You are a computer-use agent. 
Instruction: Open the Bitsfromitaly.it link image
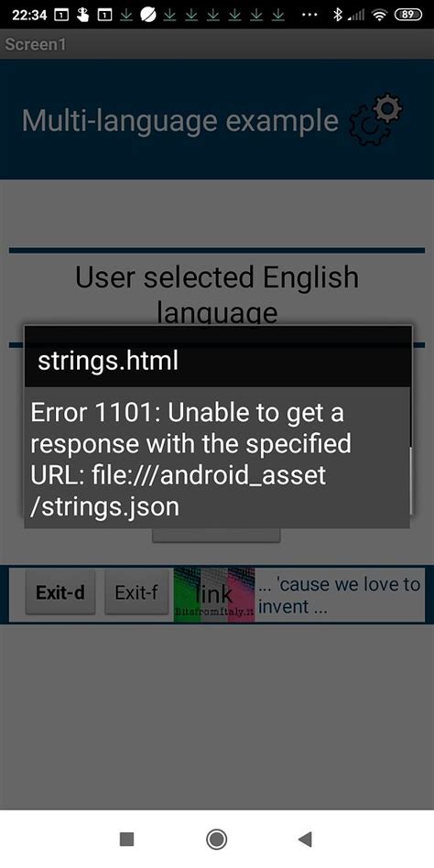click(214, 595)
